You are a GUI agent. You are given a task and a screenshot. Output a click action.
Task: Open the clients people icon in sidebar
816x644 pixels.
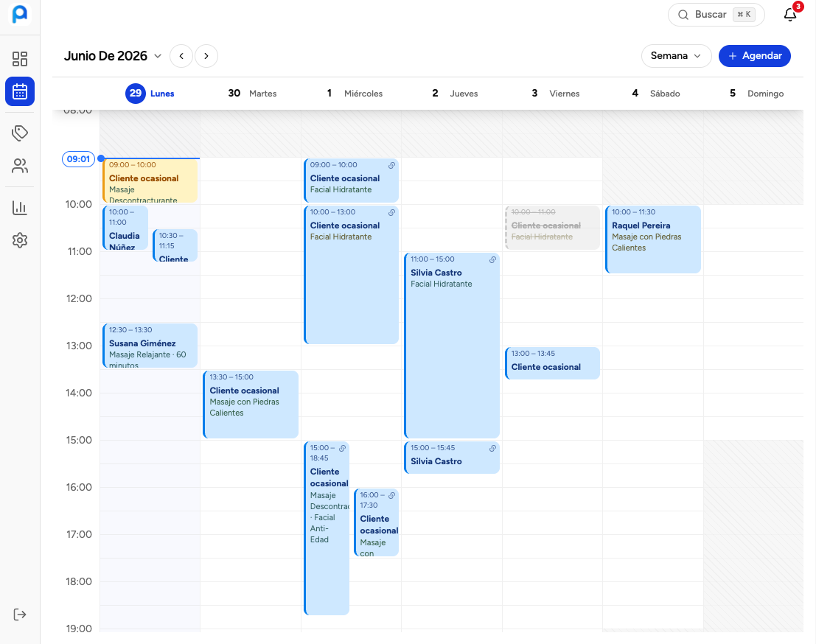click(20, 166)
